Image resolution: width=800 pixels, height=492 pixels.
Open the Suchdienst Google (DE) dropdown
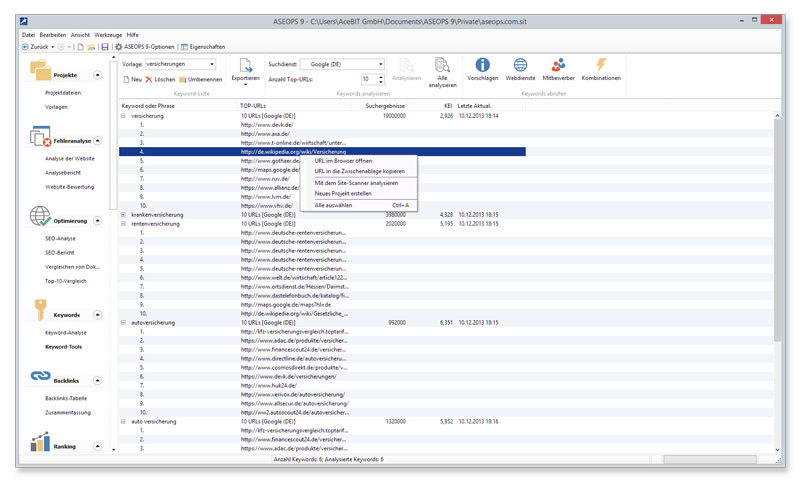pos(342,64)
